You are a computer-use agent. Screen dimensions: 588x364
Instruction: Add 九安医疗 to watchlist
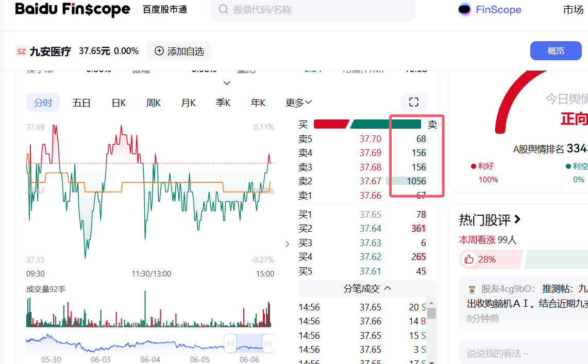pyautogui.click(x=179, y=51)
